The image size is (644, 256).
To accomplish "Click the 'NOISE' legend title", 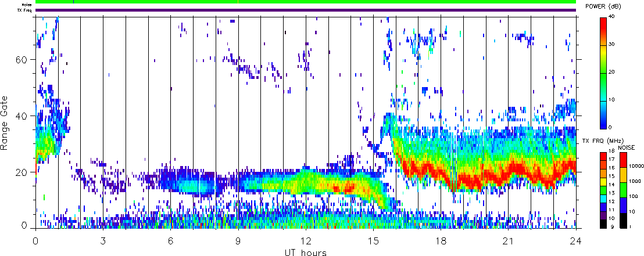I will click(626, 147).
